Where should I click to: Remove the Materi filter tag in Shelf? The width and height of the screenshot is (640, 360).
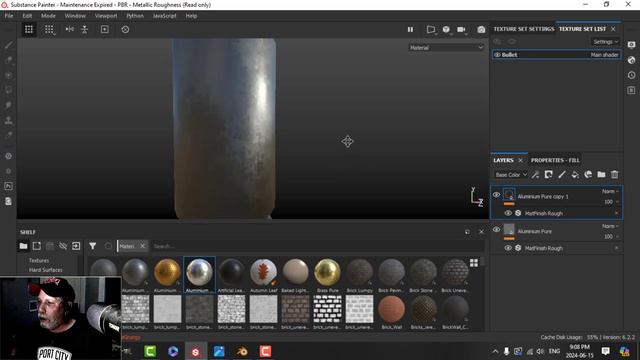click(142, 246)
